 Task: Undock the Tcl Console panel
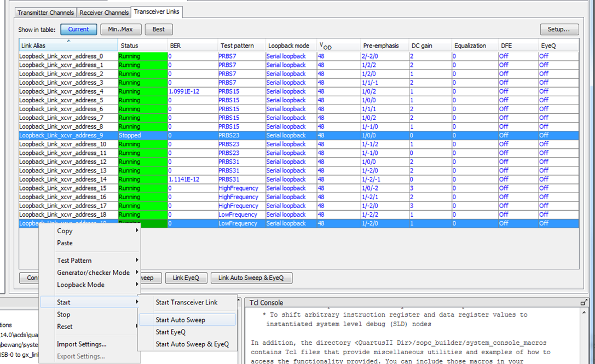(584, 302)
